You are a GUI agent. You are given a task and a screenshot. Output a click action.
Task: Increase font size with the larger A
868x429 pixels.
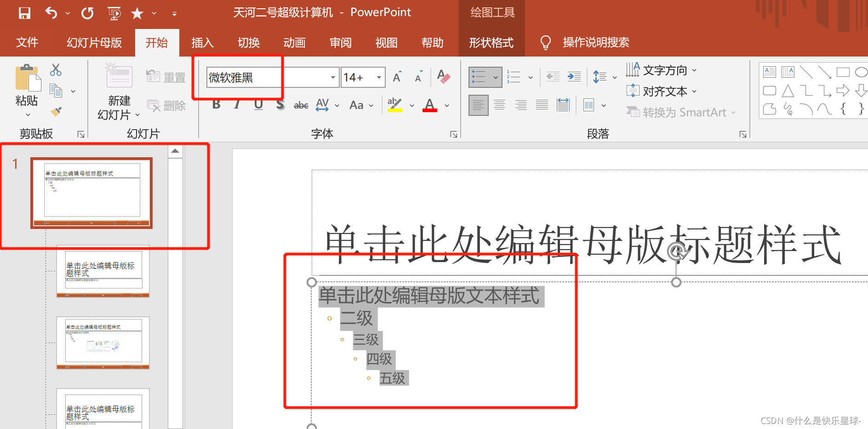(x=397, y=77)
